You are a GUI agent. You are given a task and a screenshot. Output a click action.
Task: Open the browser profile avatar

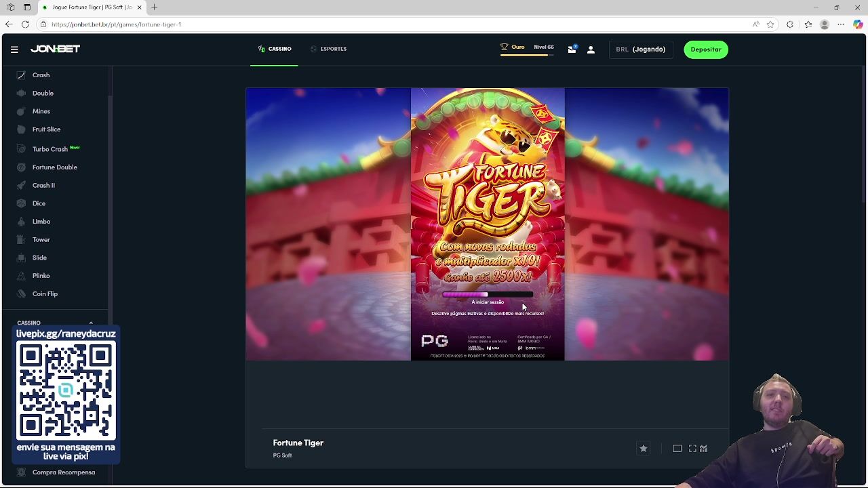click(x=825, y=24)
